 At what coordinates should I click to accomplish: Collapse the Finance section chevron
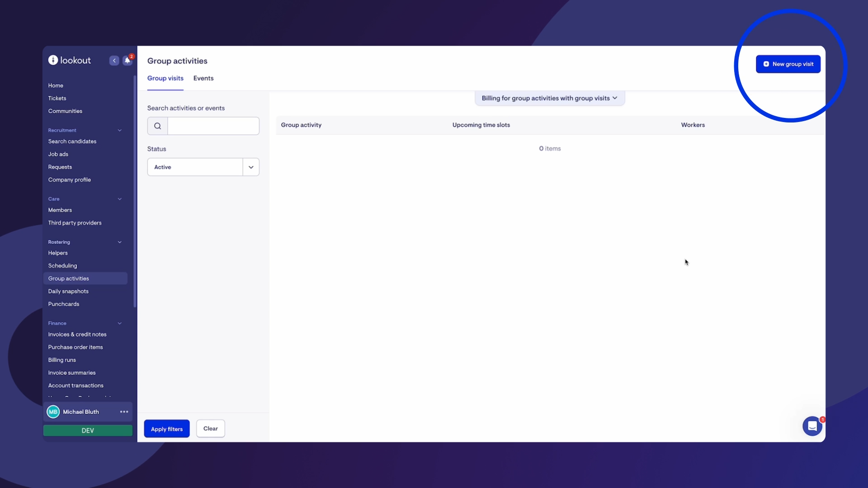[x=120, y=323]
